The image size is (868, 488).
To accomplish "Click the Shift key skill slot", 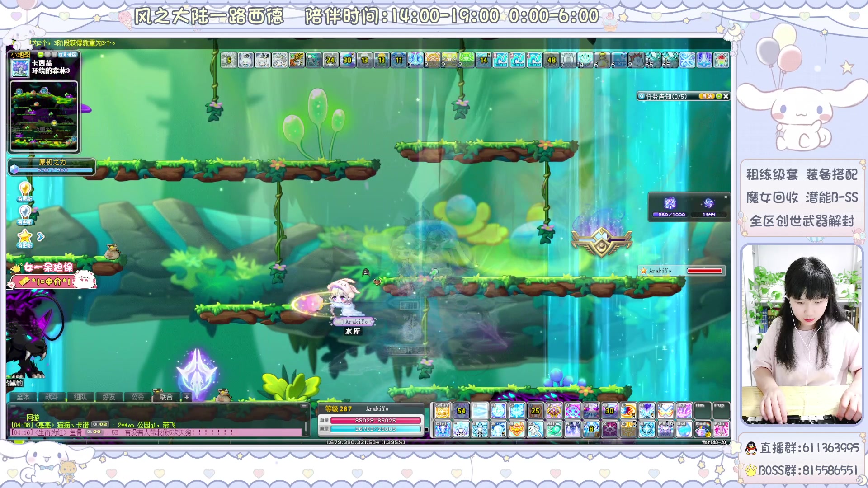I will pos(442,411).
